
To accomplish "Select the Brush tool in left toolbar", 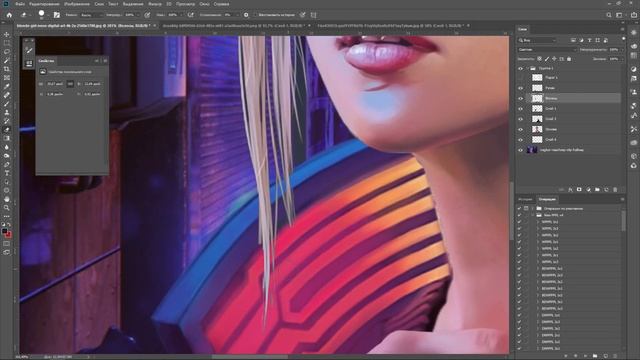I will [x=7, y=104].
